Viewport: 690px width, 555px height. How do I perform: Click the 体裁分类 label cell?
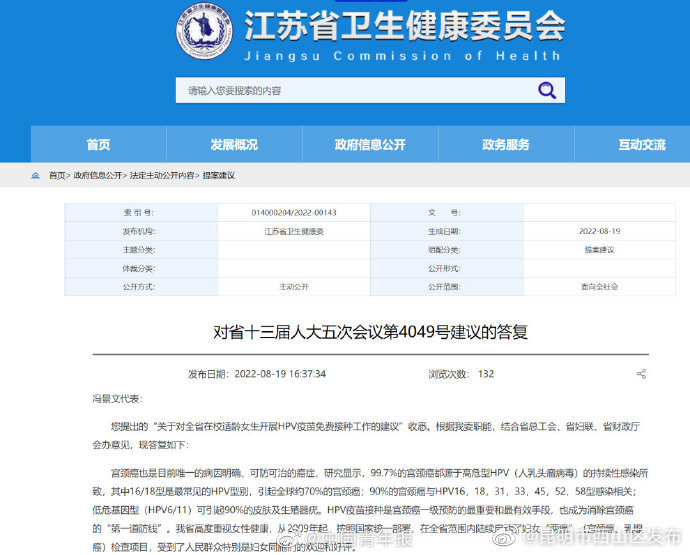point(141,268)
